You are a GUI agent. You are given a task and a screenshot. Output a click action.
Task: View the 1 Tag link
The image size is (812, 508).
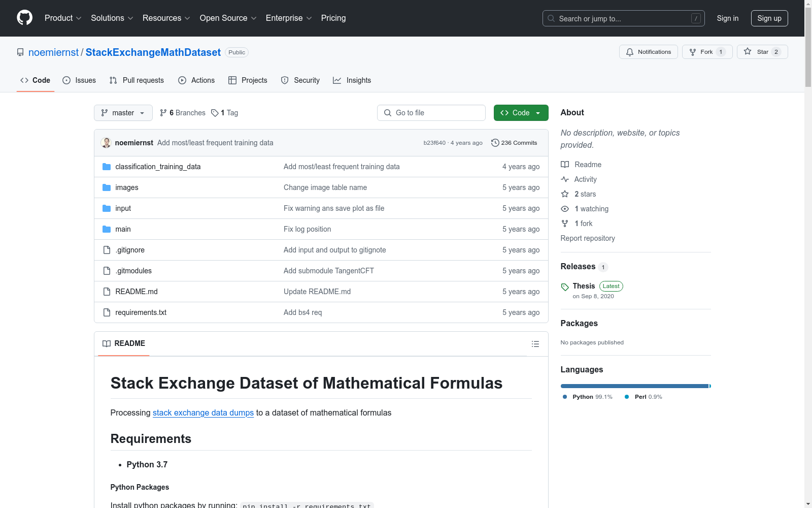click(225, 113)
